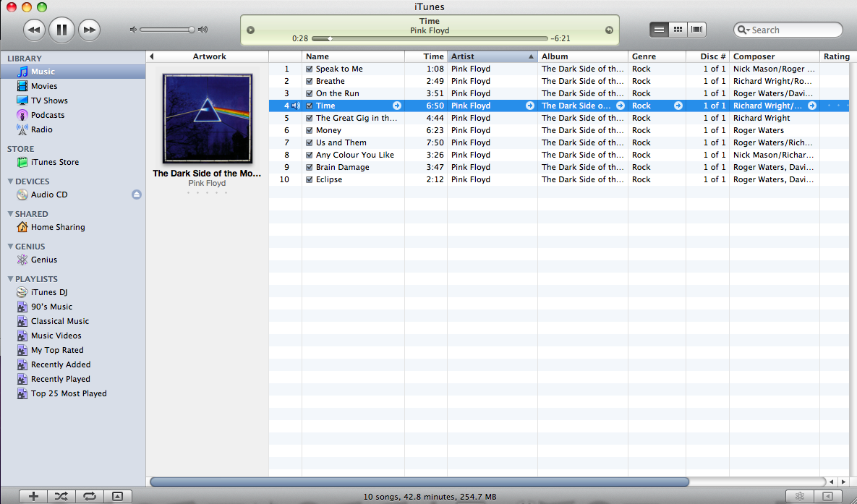The image size is (857, 504).
Task: Click the song progress bar
Action: [430, 39]
